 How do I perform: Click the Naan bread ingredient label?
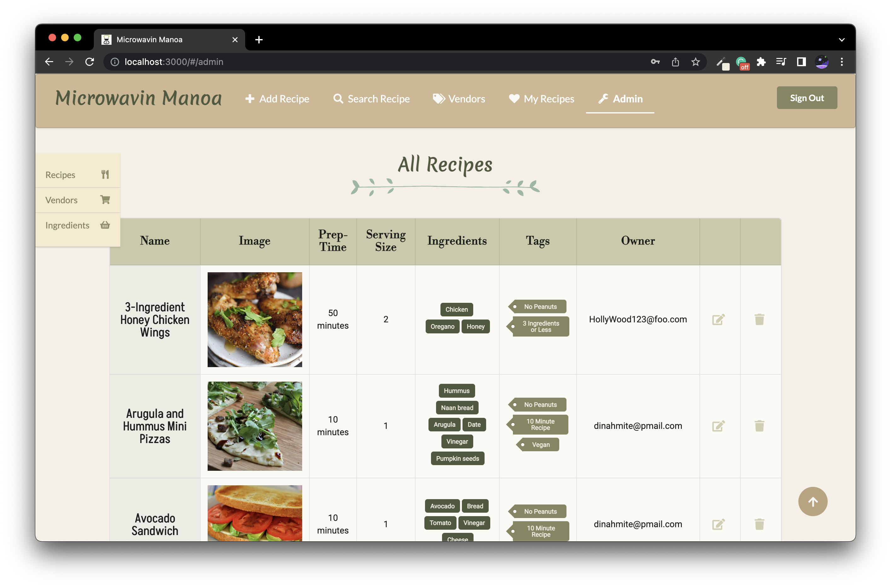[x=457, y=408]
